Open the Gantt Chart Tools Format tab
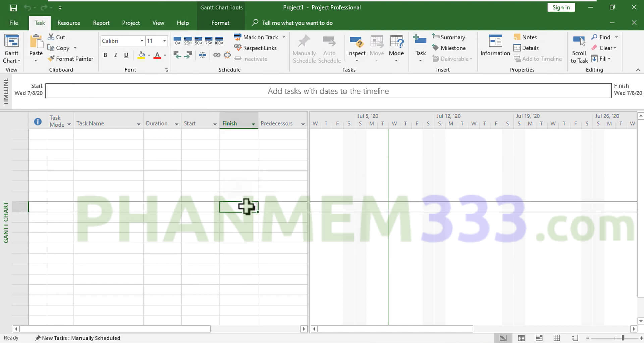 click(x=220, y=23)
